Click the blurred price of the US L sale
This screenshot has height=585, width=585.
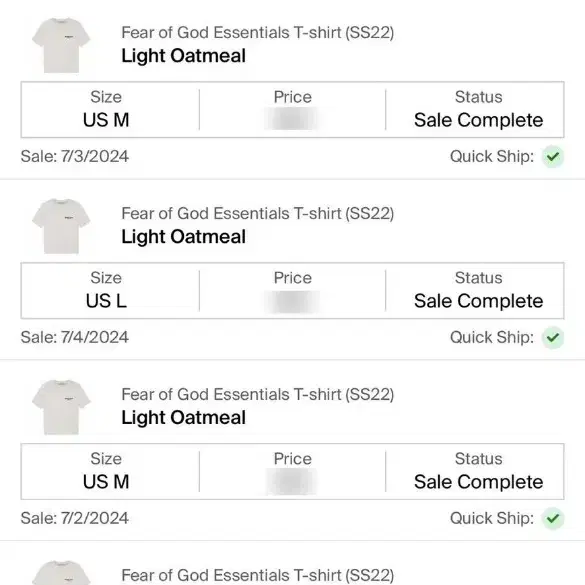click(x=292, y=301)
